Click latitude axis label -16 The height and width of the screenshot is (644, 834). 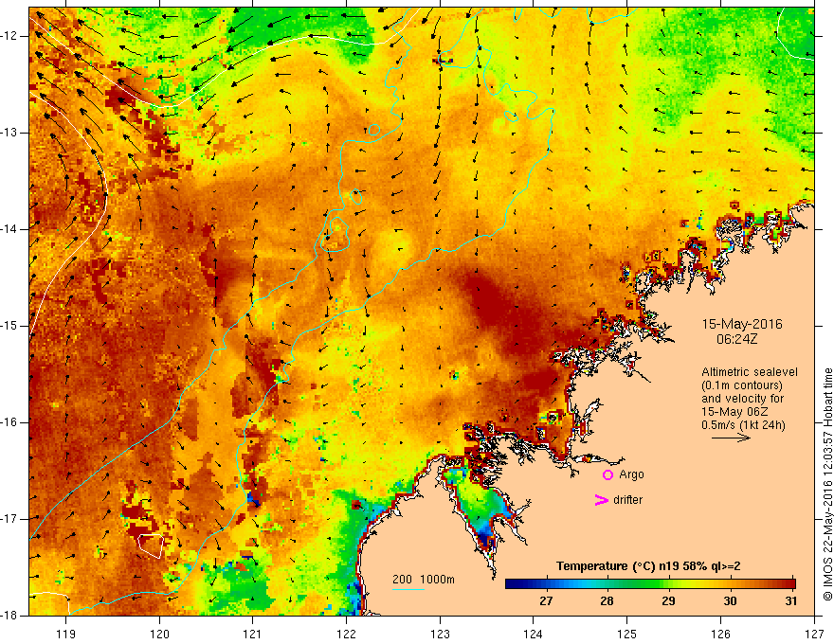pos(10,422)
